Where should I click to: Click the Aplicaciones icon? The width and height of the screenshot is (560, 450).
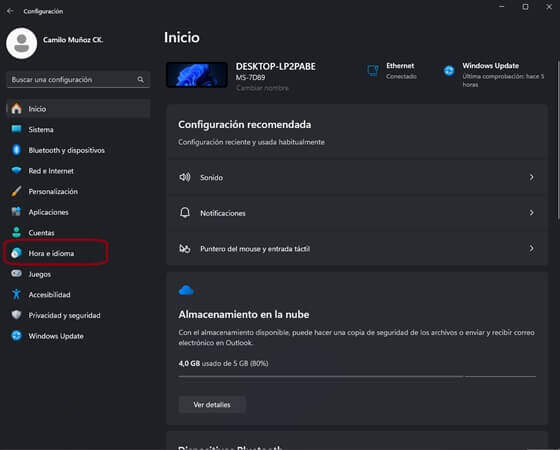(x=16, y=212)
